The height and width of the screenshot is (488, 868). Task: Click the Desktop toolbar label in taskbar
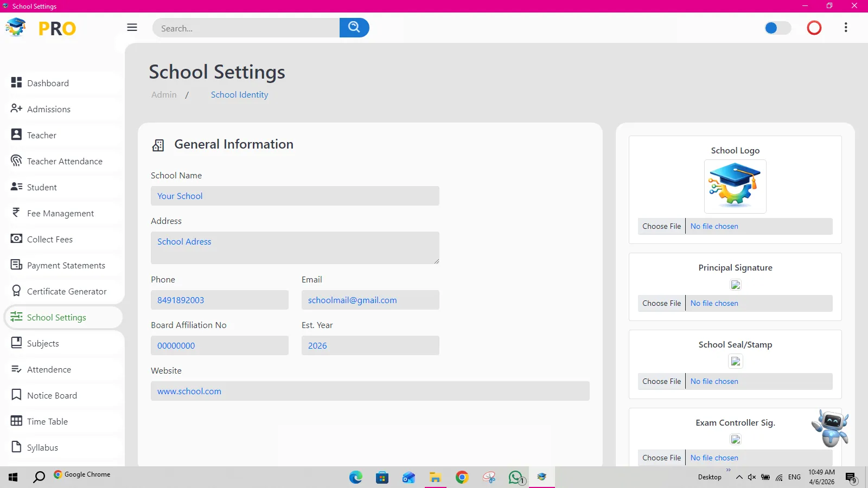click(710, 477)
